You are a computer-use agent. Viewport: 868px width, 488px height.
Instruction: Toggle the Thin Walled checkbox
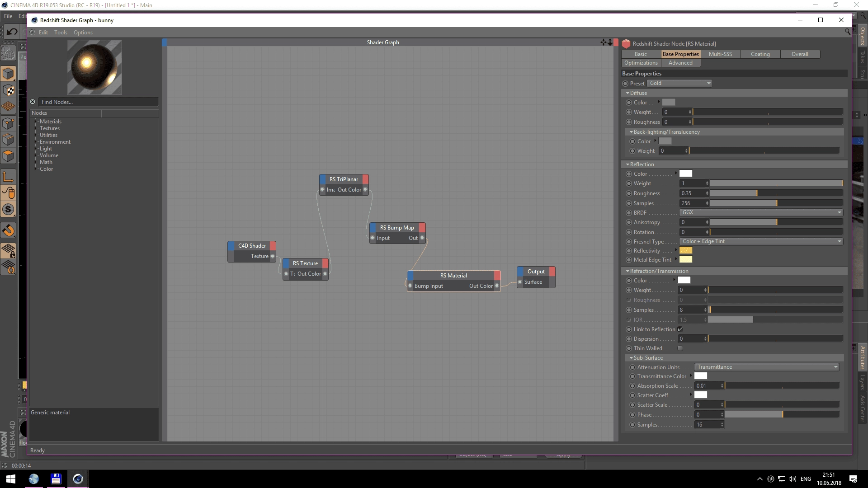tap(680, 348)
